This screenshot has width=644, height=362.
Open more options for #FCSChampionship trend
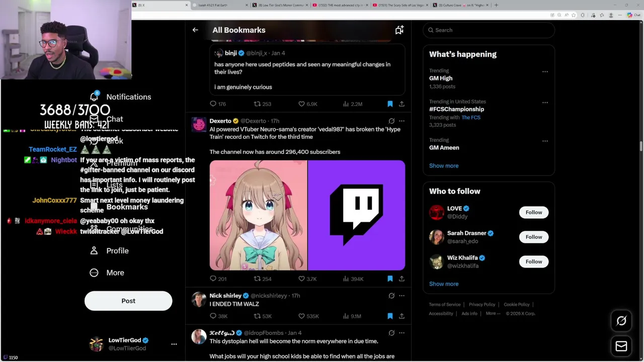(545, 103)
